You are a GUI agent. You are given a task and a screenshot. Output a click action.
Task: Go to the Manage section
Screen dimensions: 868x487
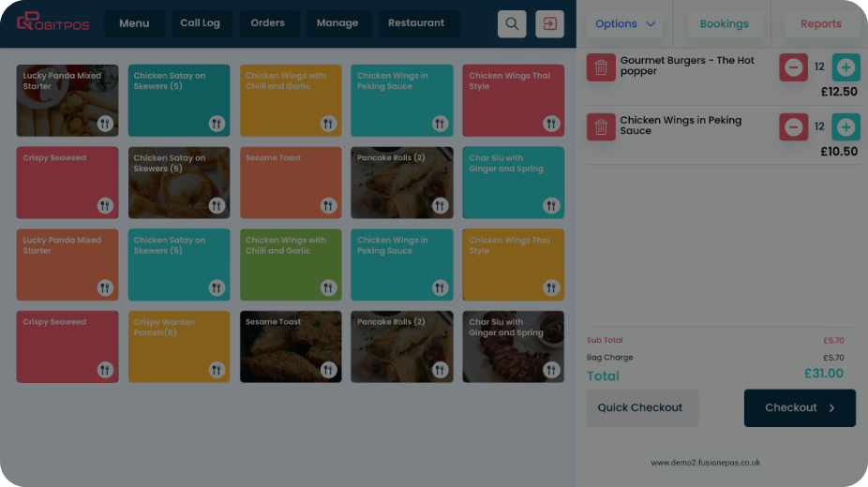[337, 23]
